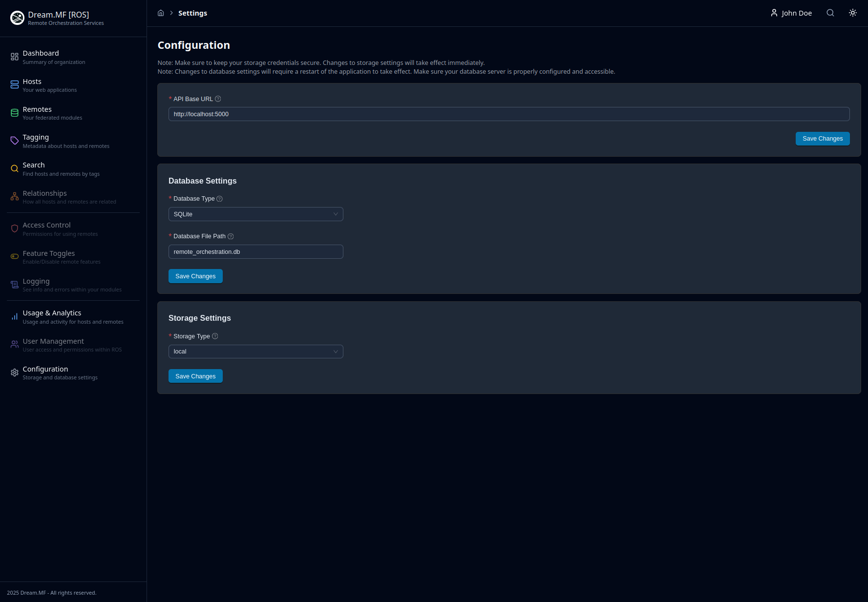Open Dashboard from the sidebar
The image size is (868, 602).
point(41,57)
